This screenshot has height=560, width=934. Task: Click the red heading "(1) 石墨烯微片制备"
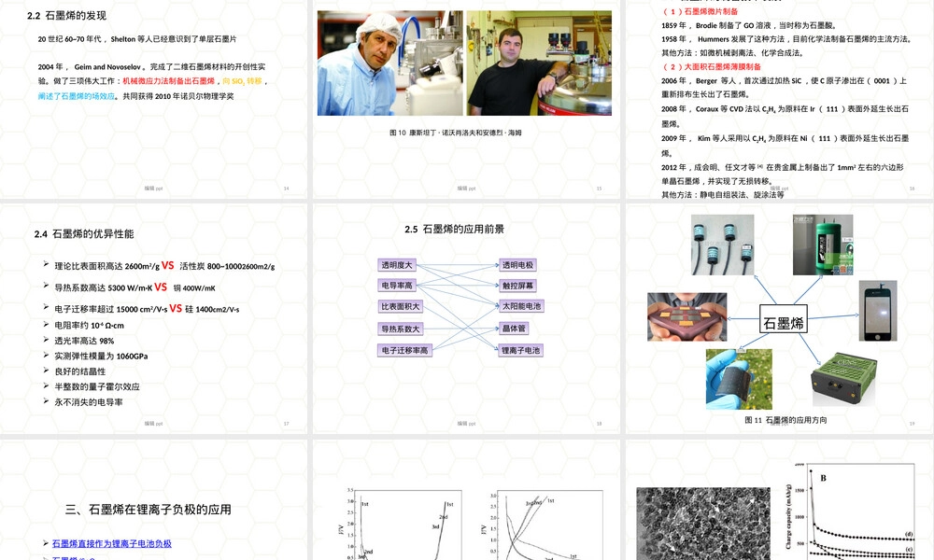point(700,11)
